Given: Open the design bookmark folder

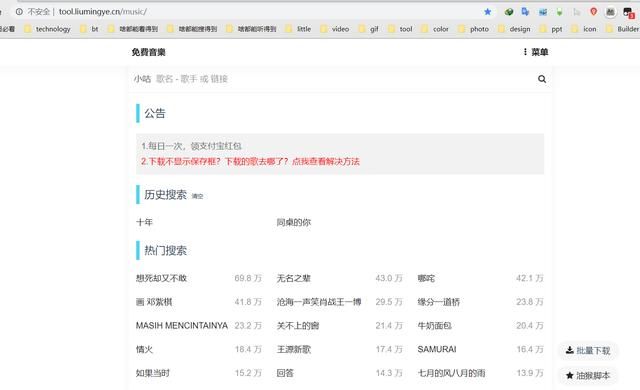Looking at the screenshot, I should (515, 29).
